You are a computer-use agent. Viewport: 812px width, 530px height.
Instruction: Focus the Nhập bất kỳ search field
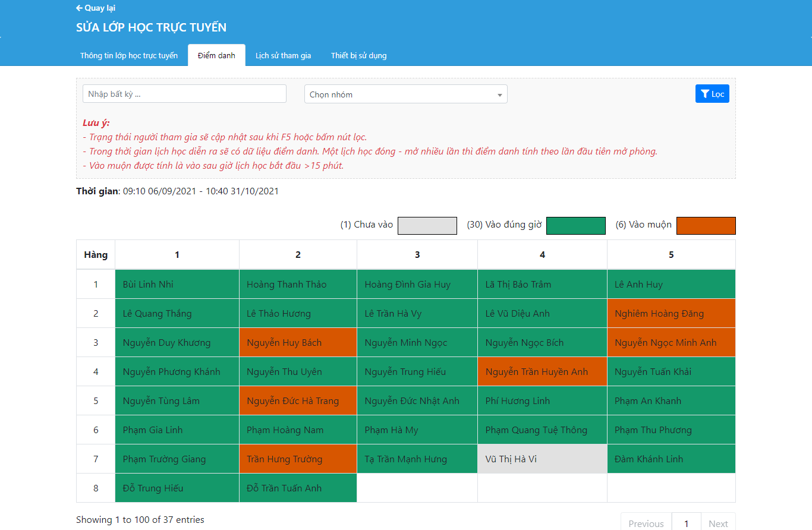tap(184, 94)
